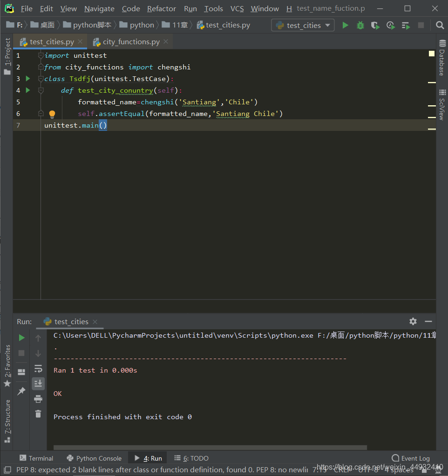This screenshot has width=448, height=476.
Task: Open the Event Log
Action: [x=411, y=458]
